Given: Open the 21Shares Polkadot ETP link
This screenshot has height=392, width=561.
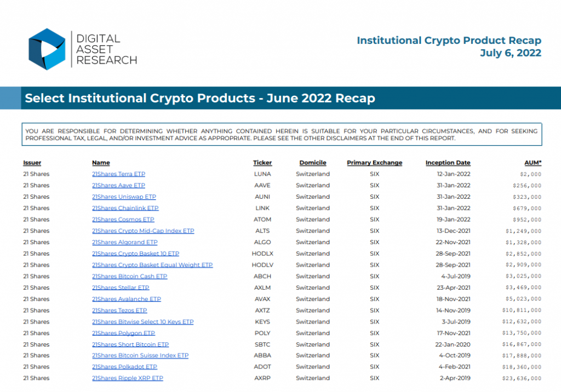Looking at the screenshot, I should [124, 367].
